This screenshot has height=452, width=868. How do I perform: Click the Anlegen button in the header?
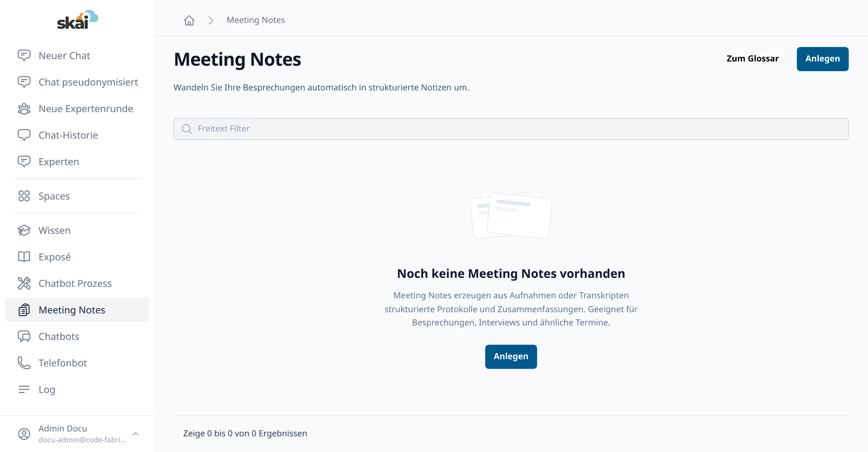click(x=822, y=59)
